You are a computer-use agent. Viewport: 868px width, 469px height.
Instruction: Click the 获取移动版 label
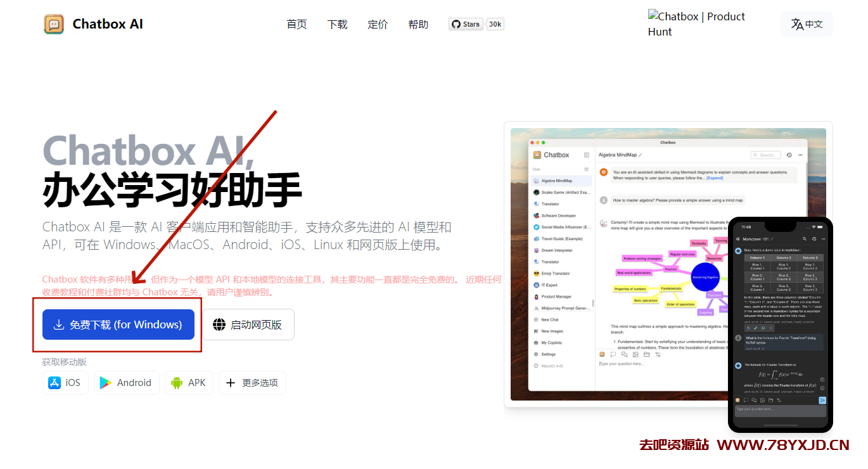point(65,362)
